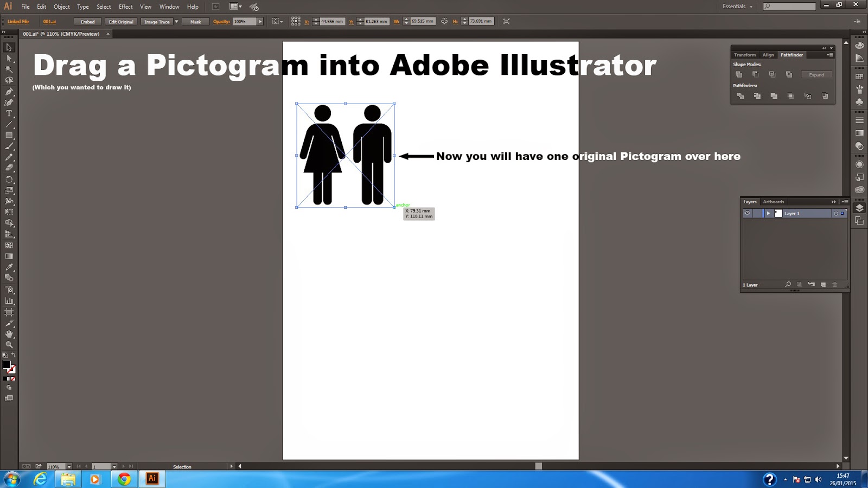Select the Direct Selection tool
This screenshot has height=488, width=868.
pyautogui.click(x=9, y=58)
